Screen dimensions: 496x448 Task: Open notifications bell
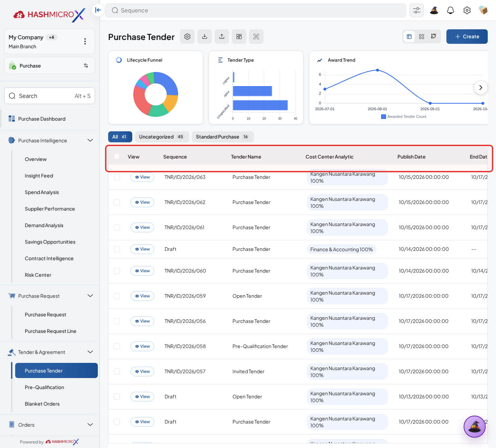tap(451, 10)
